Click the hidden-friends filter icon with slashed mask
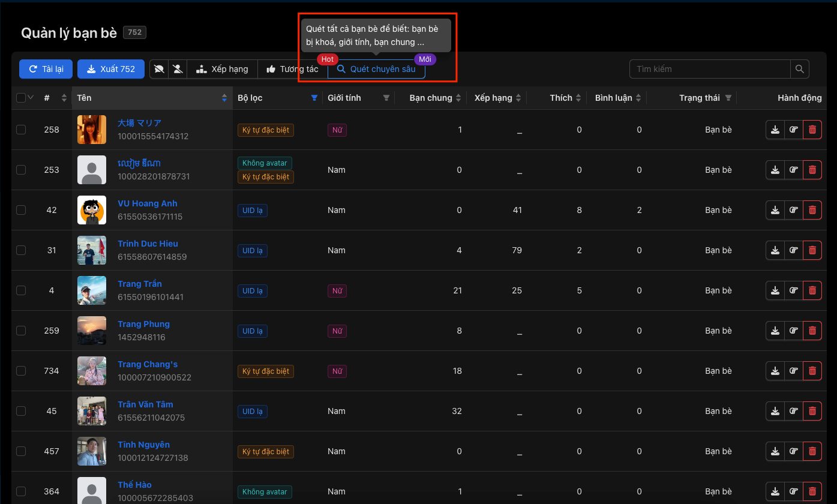 (159, 69)
